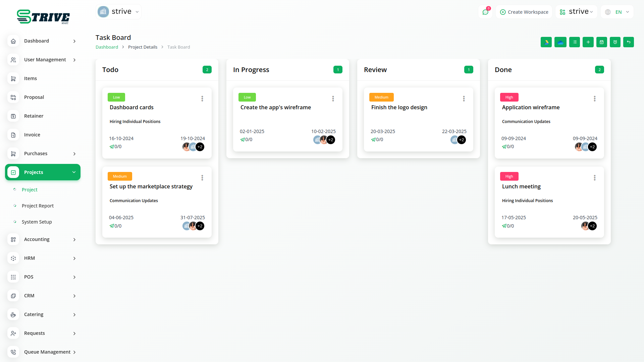644x362 pixels.
Task: Open the messages chat icon
Action: (x=485, y=11)
